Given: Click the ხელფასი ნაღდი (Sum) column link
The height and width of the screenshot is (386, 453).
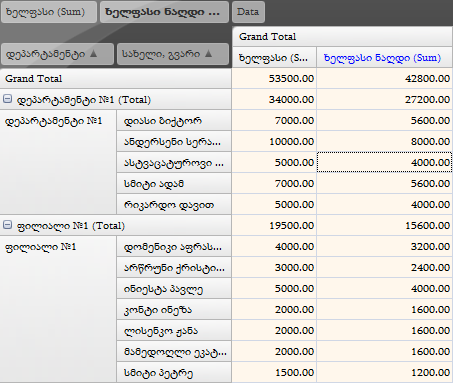Looking at the screenshot, I should [382, 58].
